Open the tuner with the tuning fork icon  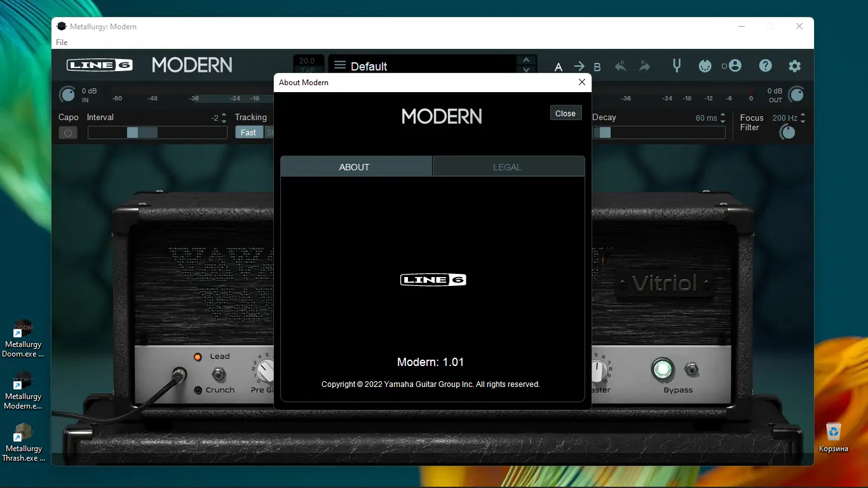click(677, 65)
